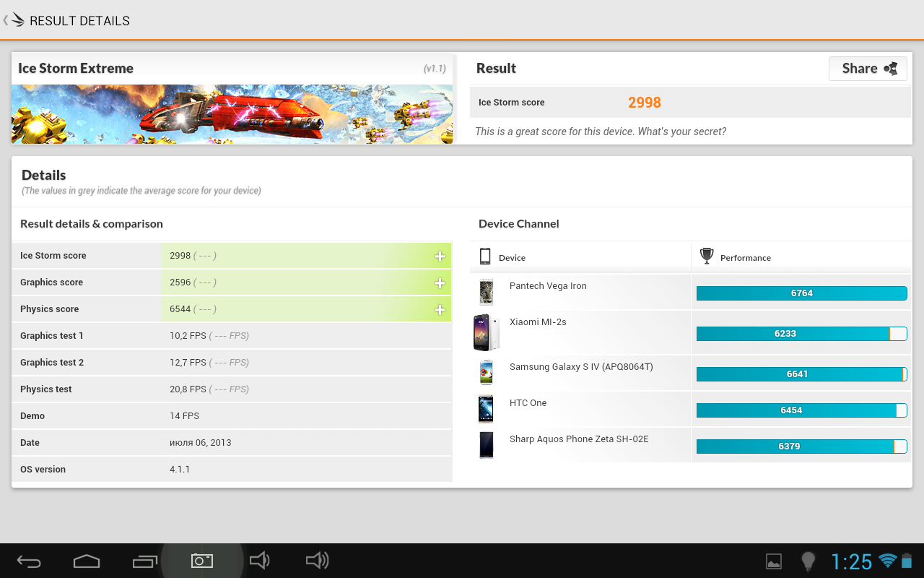Tap the Android Home navigation button

pos(87,561)
